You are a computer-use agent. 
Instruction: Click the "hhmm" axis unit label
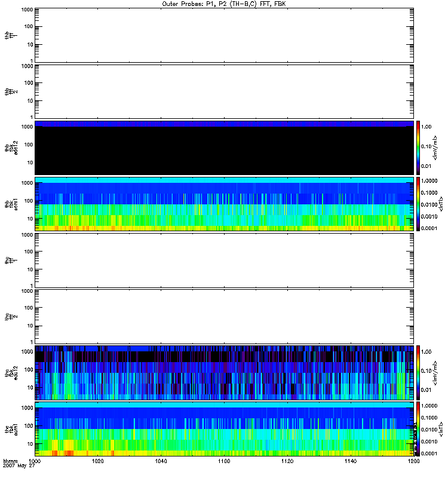coord(10,461)
